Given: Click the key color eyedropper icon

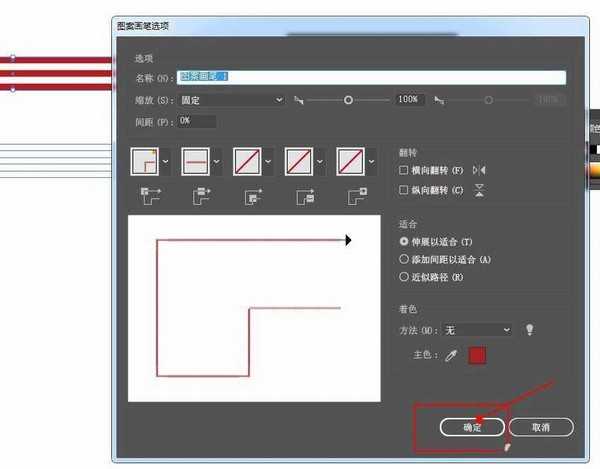Looking at the screenshot, I should click(x=451, y=355).
